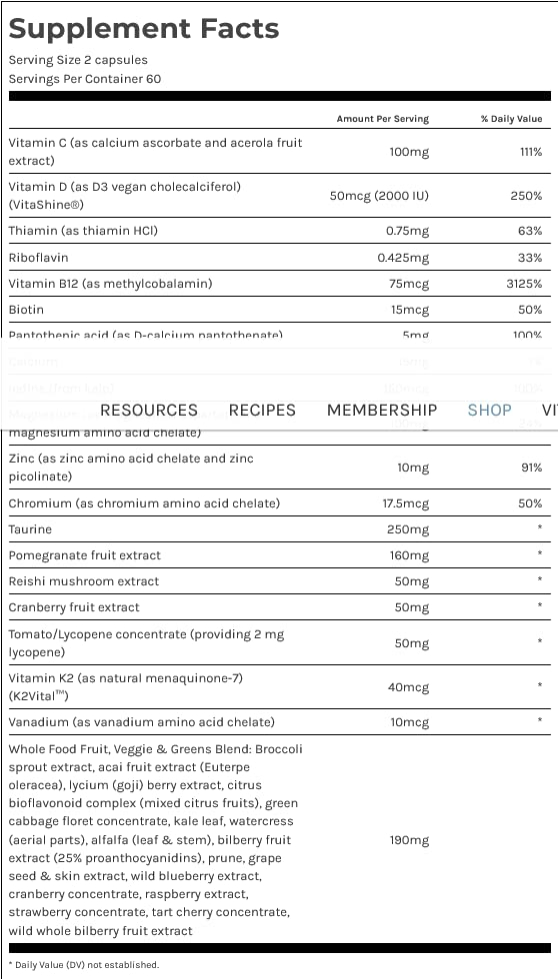Click the Vitamin D VitaShine row
The height and width of the screenshot is (979, 558).
pyautogui.click(x=279, y=195)
